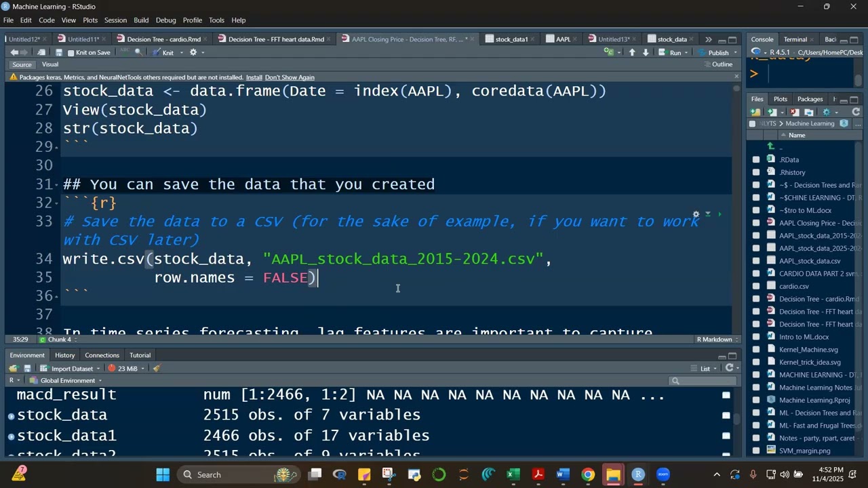This screenshot has height=488, width=868.
Task: Switch to the History tab
Action: point(65,355)
